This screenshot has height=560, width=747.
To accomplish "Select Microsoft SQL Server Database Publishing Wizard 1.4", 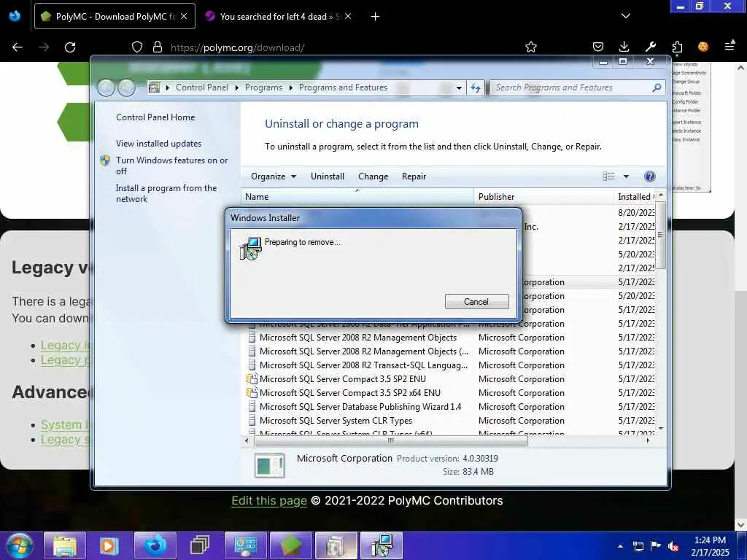I will click(360, 407).
